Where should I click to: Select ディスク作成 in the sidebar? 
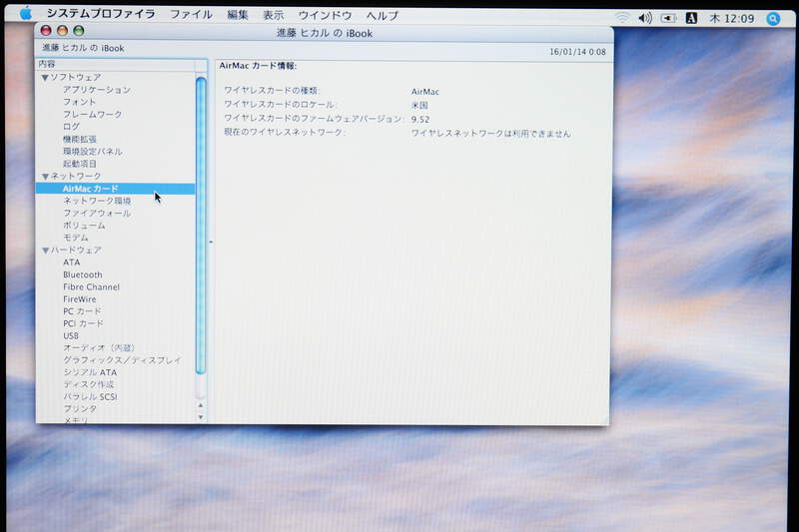click(88, 384)
